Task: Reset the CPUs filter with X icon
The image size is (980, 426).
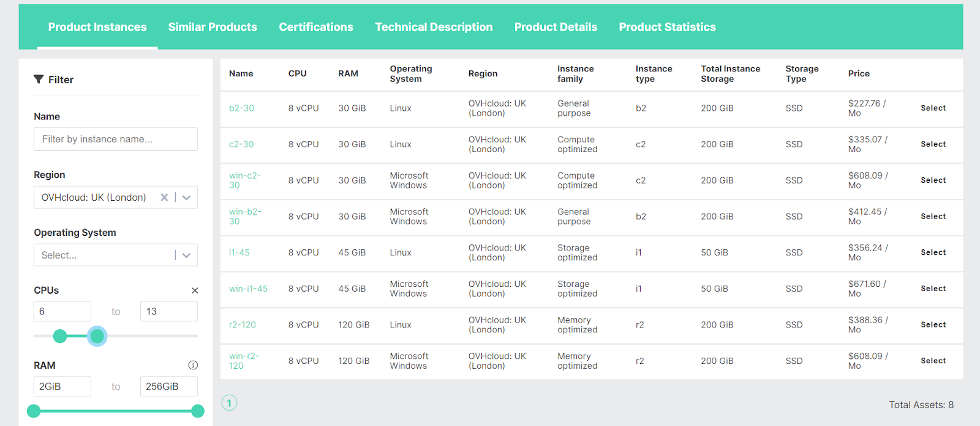Action: tap(194, 290)
